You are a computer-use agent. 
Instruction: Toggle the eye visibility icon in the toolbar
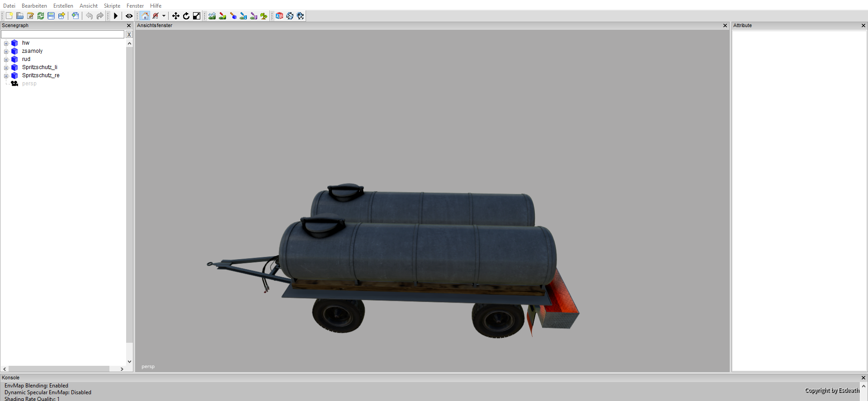129,16
